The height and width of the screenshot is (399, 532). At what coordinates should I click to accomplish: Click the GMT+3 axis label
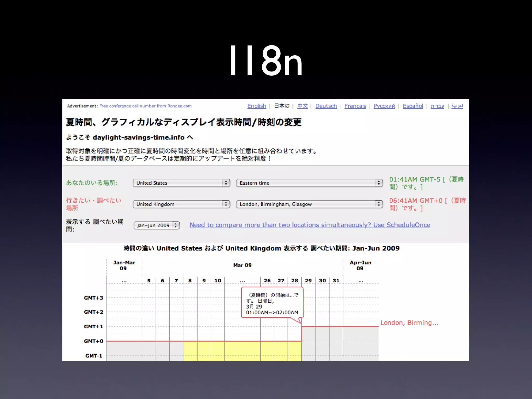pos(94,298)
